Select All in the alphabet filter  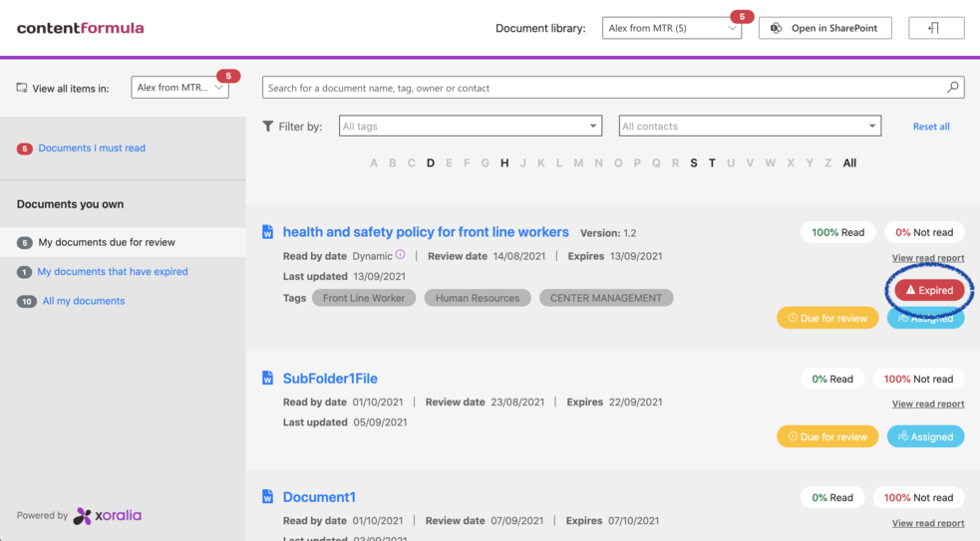point(849,163)
